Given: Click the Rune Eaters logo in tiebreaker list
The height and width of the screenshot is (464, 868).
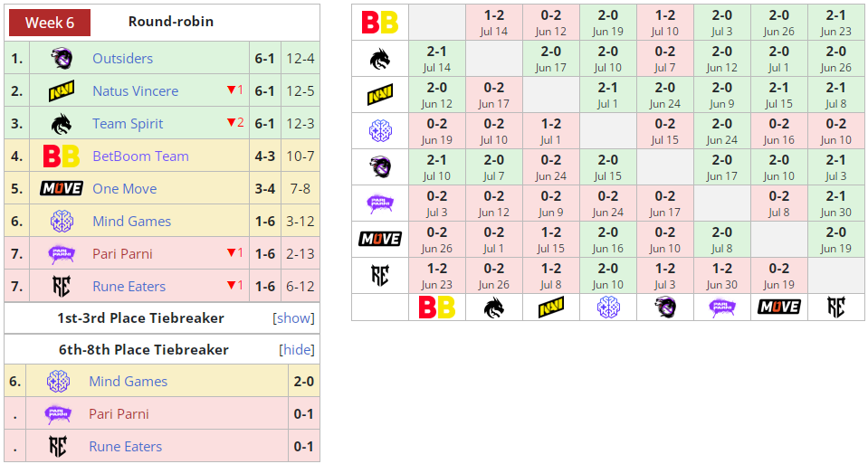Looking at the screenshot, I should [59, 447].
